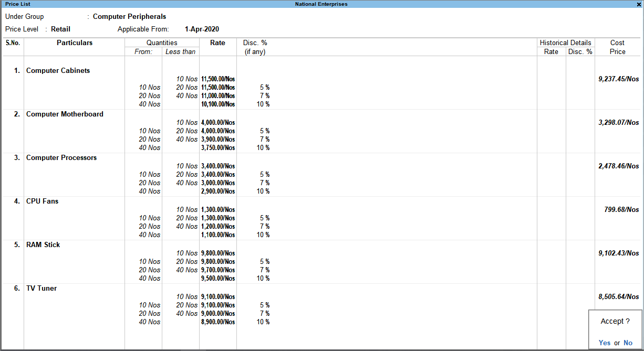Select the Computer Peripherals group field

pos(129,16)
